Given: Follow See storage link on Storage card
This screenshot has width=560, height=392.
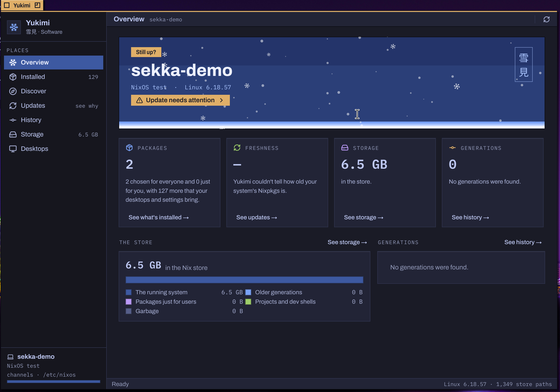Looking at the screenshot, I should pos(364,217).
